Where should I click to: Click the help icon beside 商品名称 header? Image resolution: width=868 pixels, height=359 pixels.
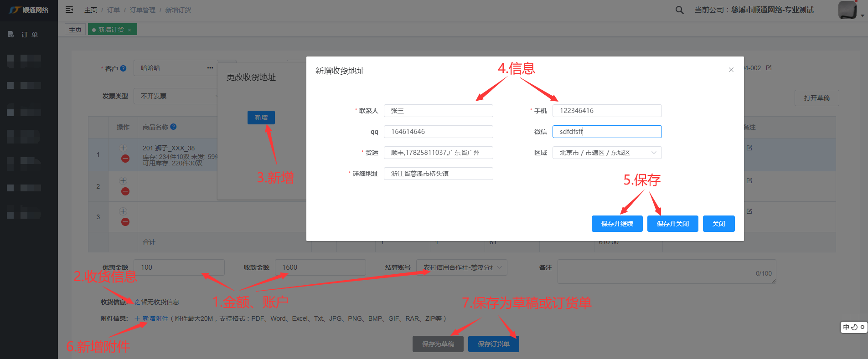173,127
